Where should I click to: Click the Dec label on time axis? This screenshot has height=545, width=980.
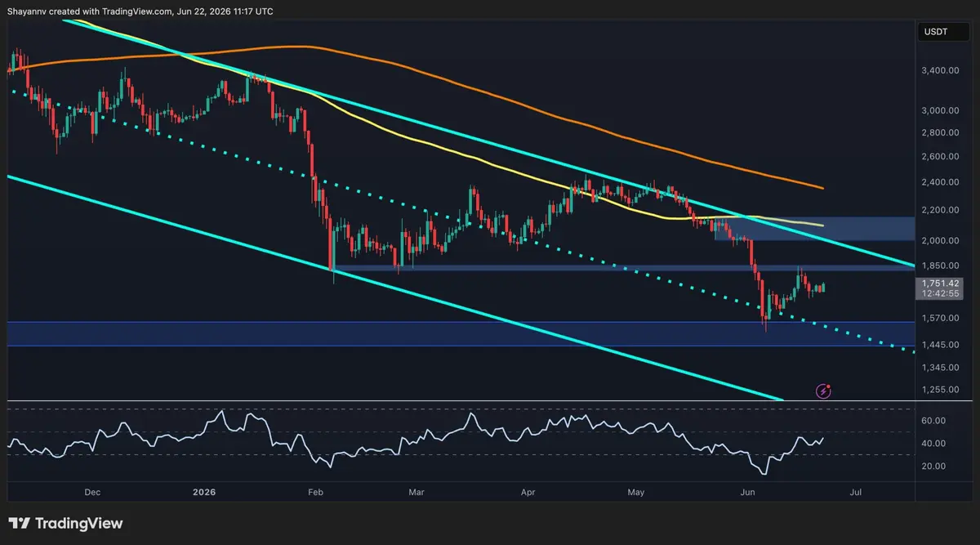pos(92,493)
